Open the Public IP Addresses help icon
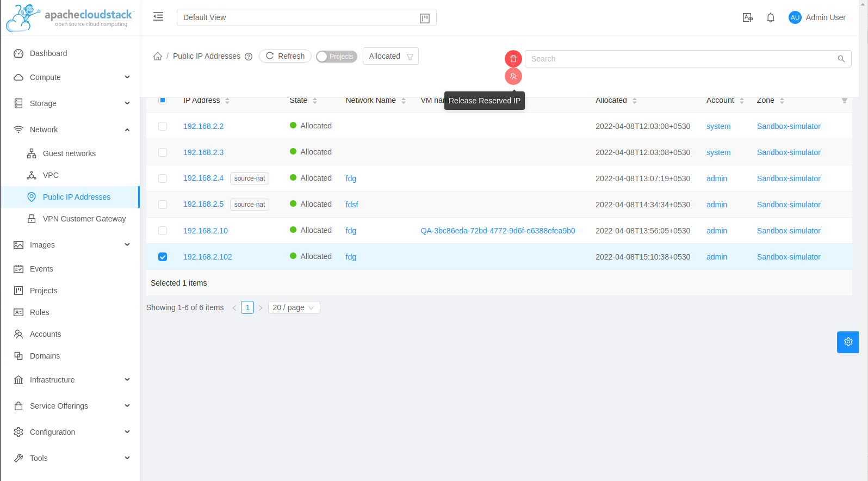This screenshot has height=481, width=868. click(249, 57)
